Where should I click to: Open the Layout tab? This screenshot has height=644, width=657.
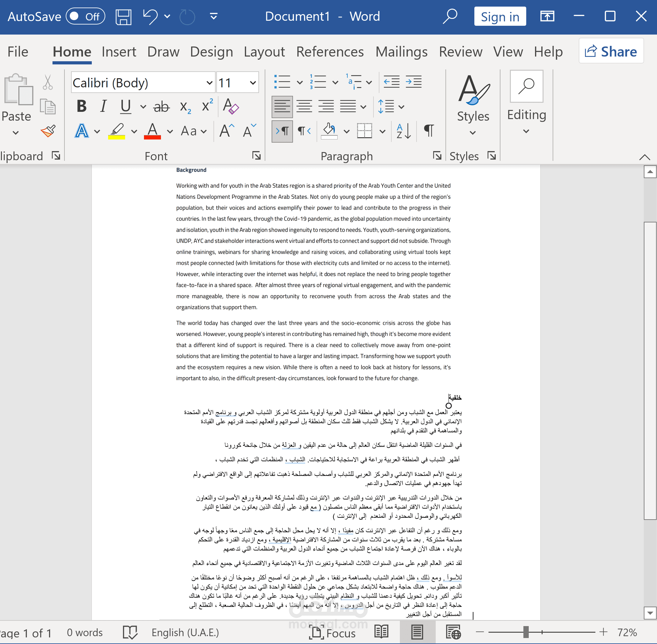click(x=264, y=52)
